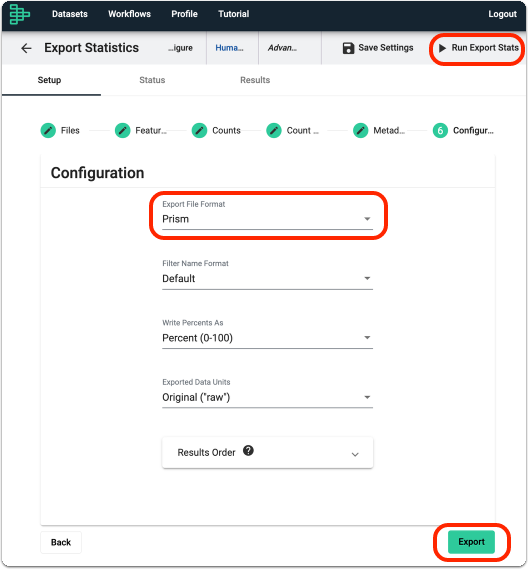Click the Configuration heading
The image size is (528, 569).
[97, 173]
